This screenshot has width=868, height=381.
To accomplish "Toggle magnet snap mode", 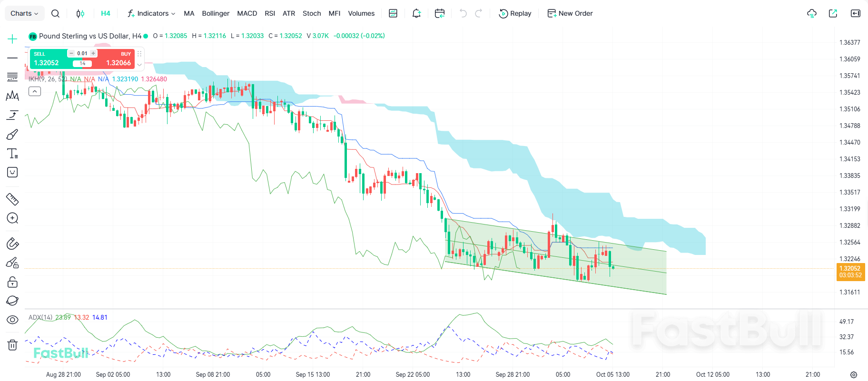I will click(x=12, y=244).
